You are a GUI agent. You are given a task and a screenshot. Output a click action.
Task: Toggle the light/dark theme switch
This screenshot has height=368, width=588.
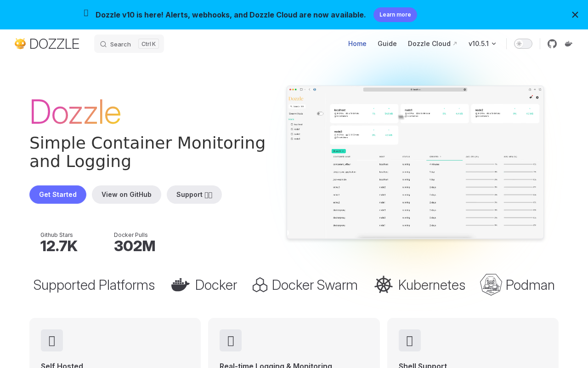point(523,44)
